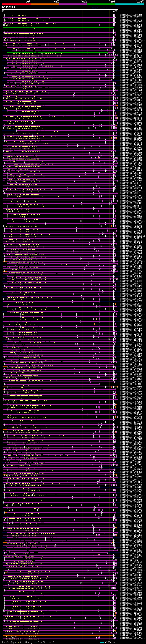Select hit UniRef100_Q9M6T7

point(131,130)
